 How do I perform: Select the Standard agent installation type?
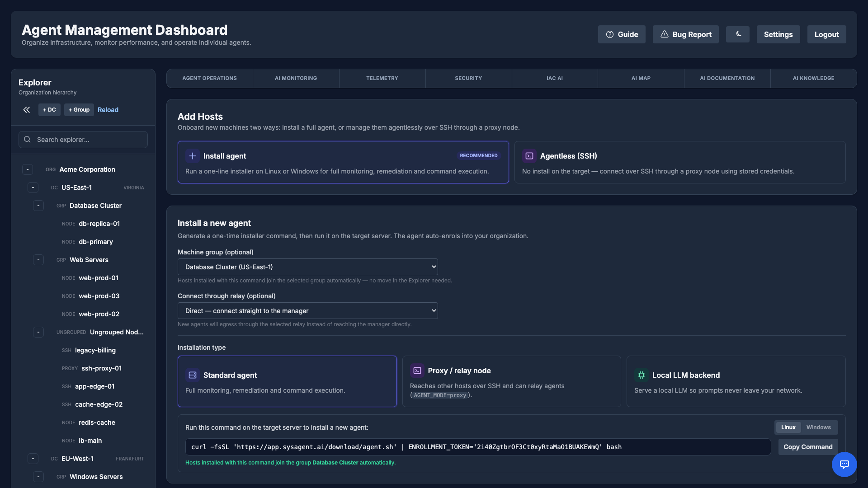point(287,381)
